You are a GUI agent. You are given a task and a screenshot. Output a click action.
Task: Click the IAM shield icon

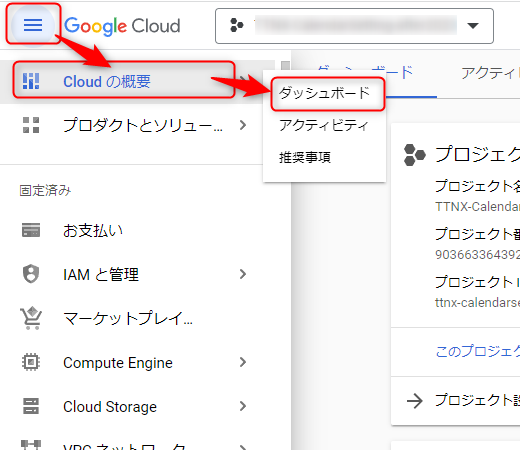tap(31, 274)
